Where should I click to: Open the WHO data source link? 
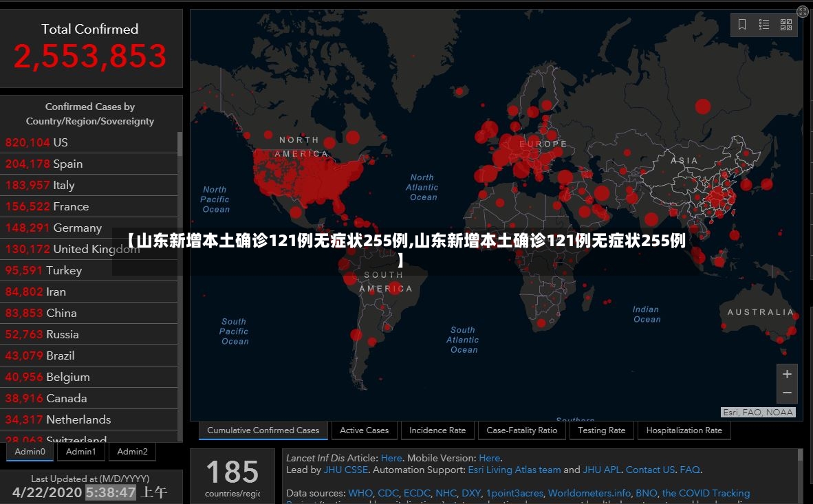tap(360, 493)
